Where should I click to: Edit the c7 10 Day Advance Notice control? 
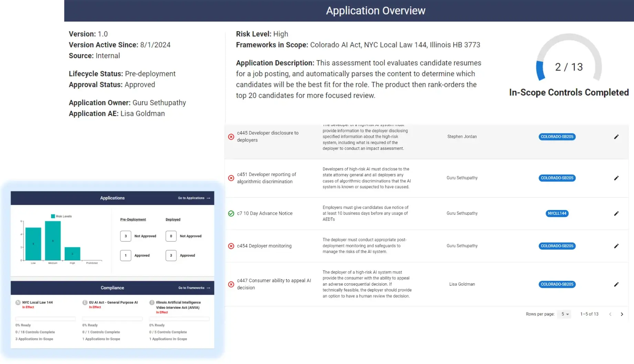[x=616, y=213]
